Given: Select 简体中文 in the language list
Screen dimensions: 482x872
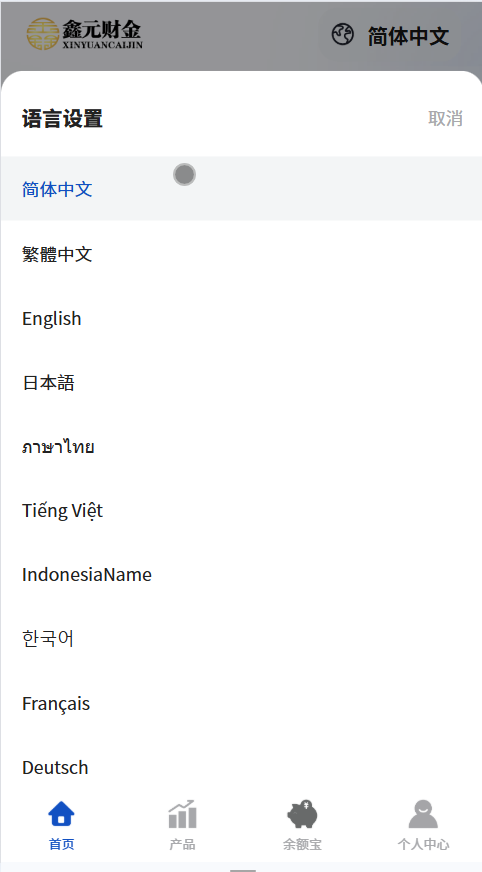Looking at the screenshot, I should pos(241,189).
